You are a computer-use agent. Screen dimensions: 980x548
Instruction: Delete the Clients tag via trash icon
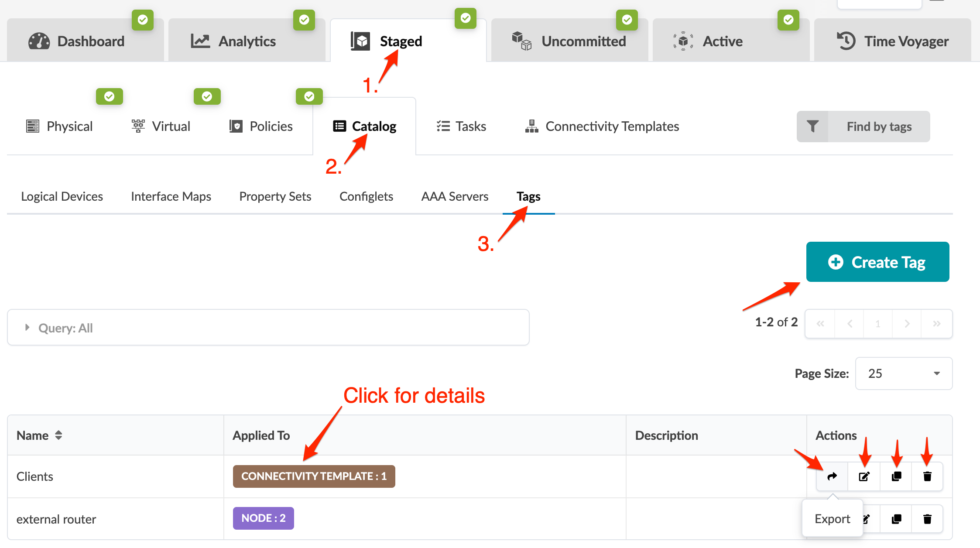tap(927, 476)
